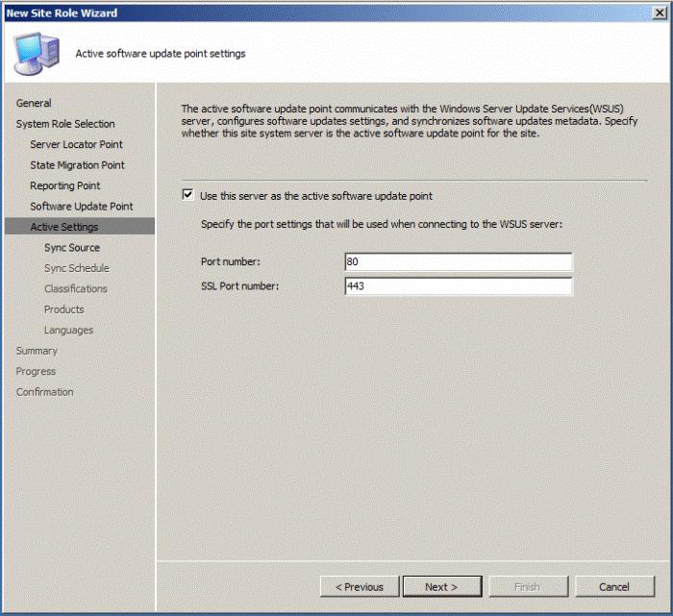
Task: Go to the Next wizard page
Action: coord(442,586)
